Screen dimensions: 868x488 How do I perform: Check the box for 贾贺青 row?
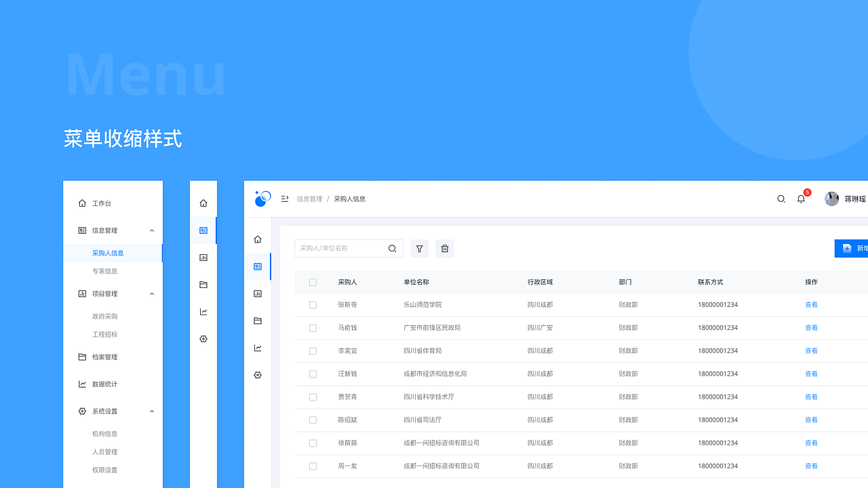[313, 397]
